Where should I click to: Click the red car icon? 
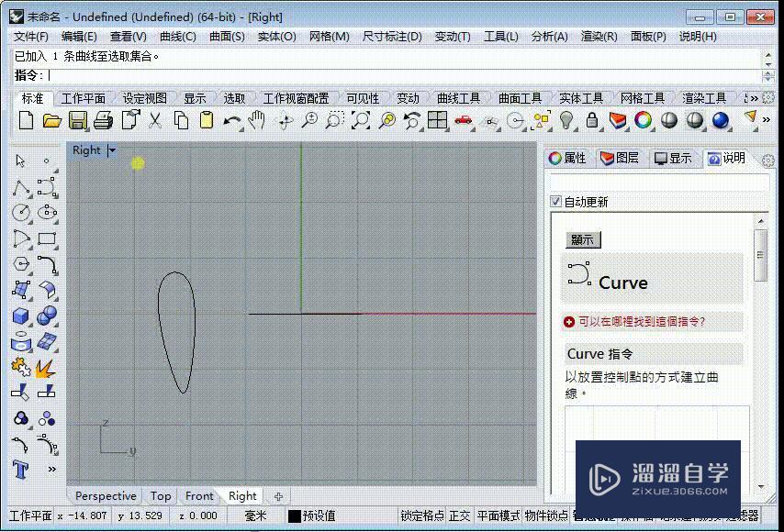click(464, 120)
